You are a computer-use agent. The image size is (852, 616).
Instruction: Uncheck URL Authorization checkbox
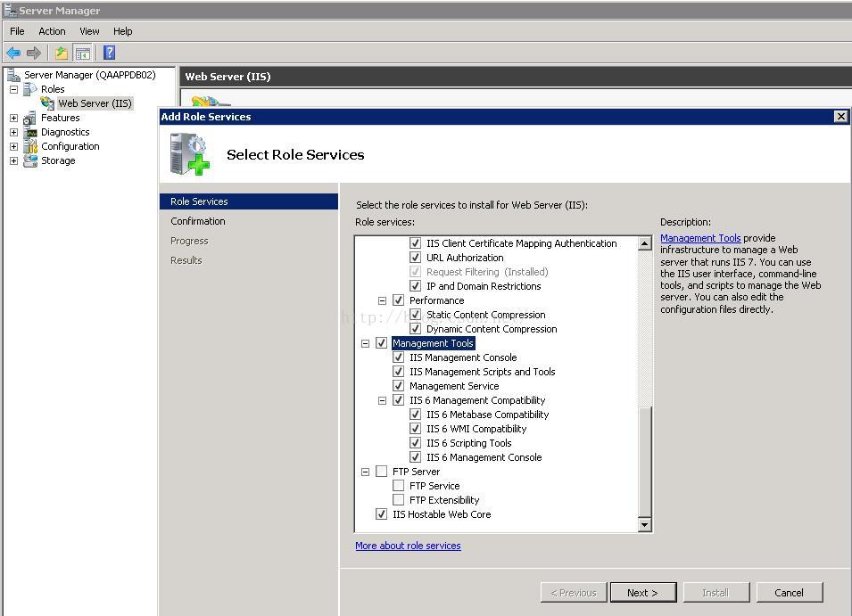(415, 258)
